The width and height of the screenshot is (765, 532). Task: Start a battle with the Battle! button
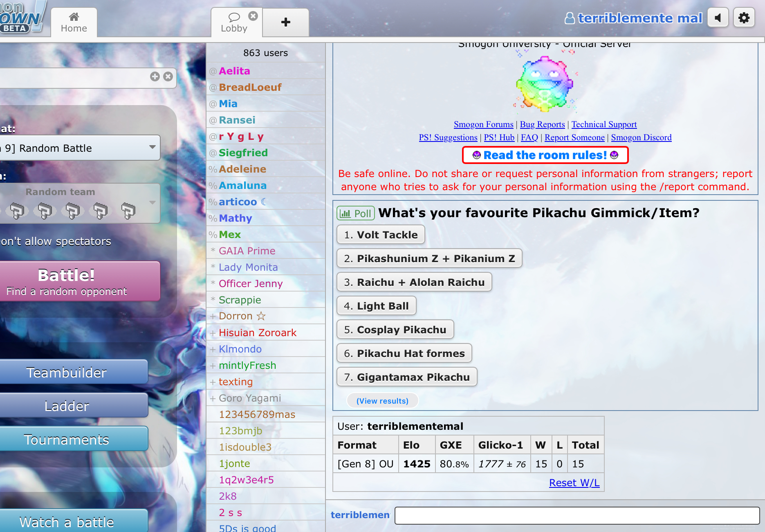tap(79, 281)
